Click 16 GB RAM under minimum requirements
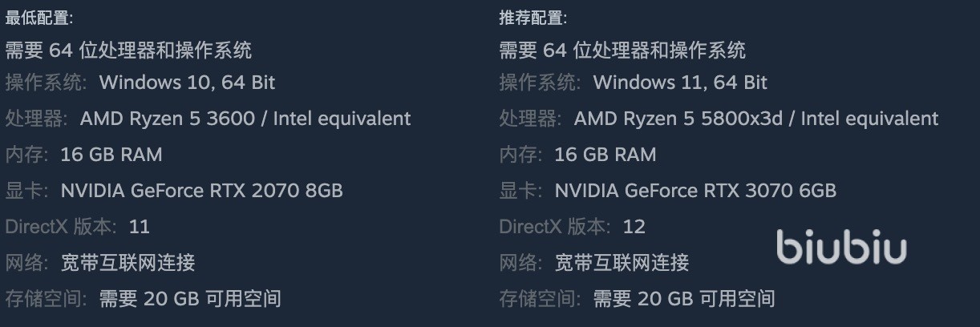The image size is (980, 327). (x=111, y=155)
